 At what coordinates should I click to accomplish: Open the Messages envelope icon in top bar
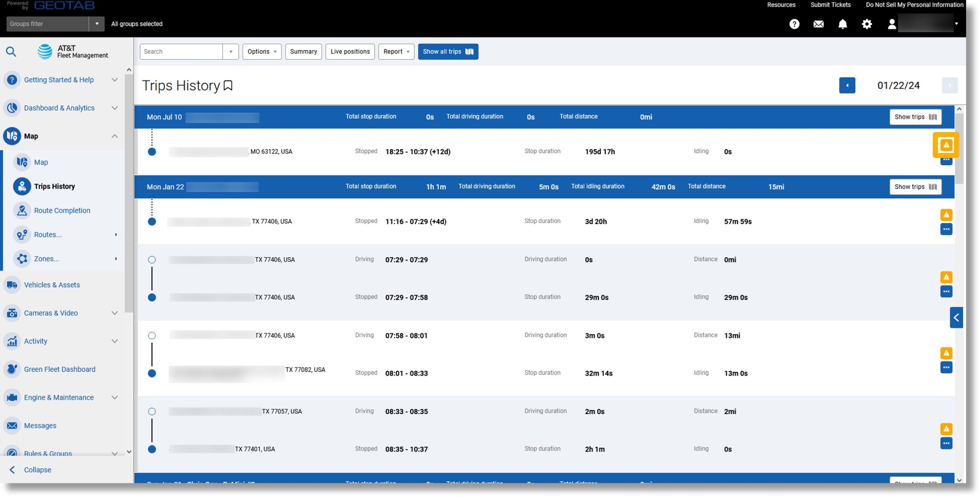818,24
